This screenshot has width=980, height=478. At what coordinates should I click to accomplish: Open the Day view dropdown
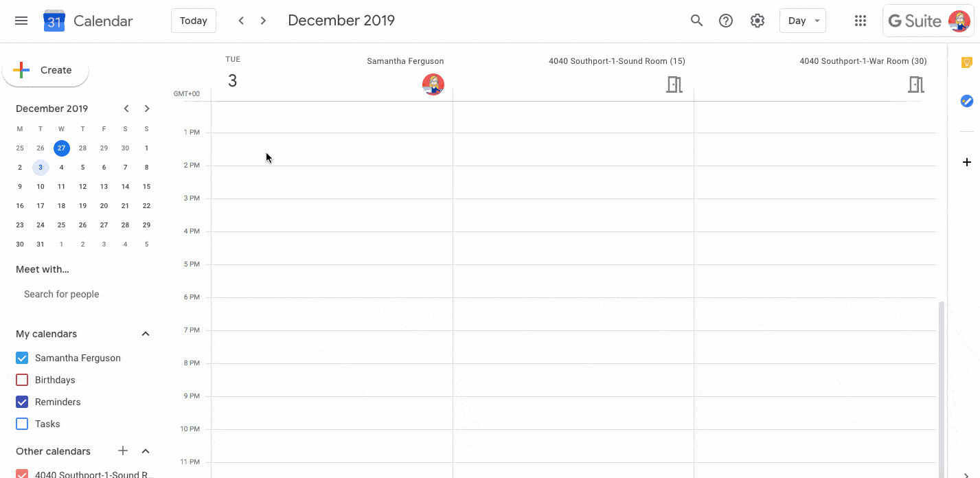click(802, 21)
